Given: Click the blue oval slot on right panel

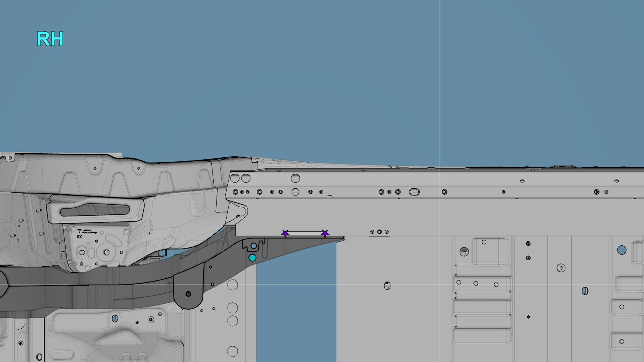Looking at the screenshot, I should (x=585, y=291).
